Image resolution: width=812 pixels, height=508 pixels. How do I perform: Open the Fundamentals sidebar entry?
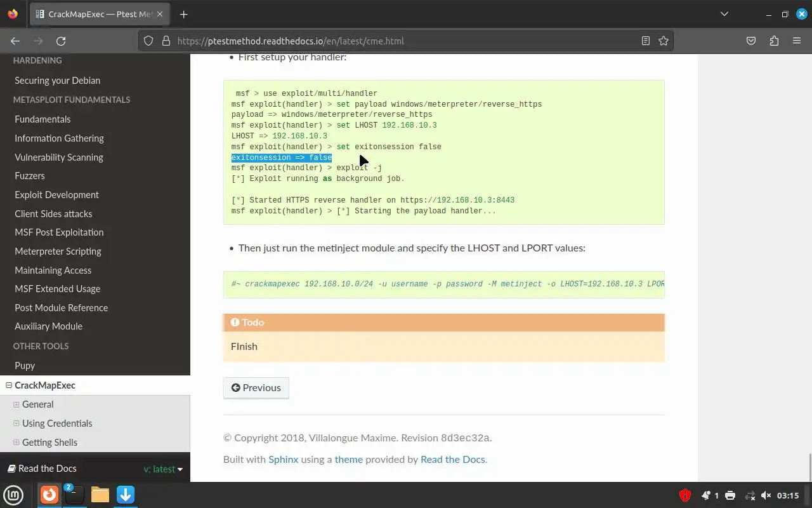tap(43, 119)
